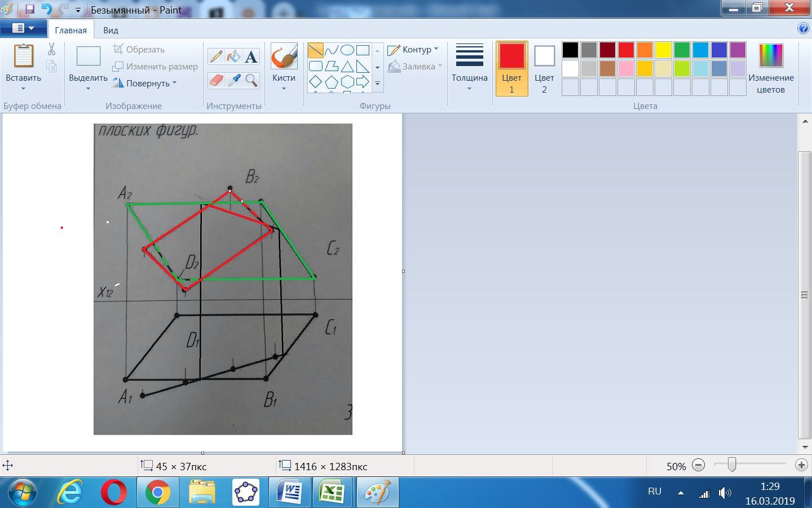Activate Цвет 2 background color
Viewport: 812px width, 508px height.
point(544,68)
